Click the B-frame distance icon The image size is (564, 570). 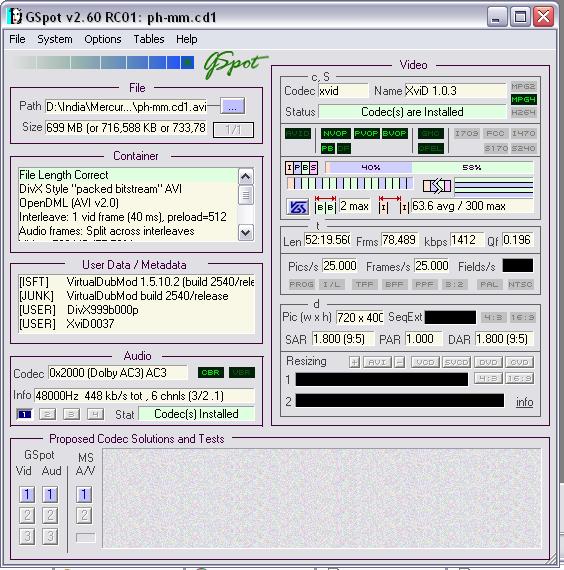coord(325,206)
